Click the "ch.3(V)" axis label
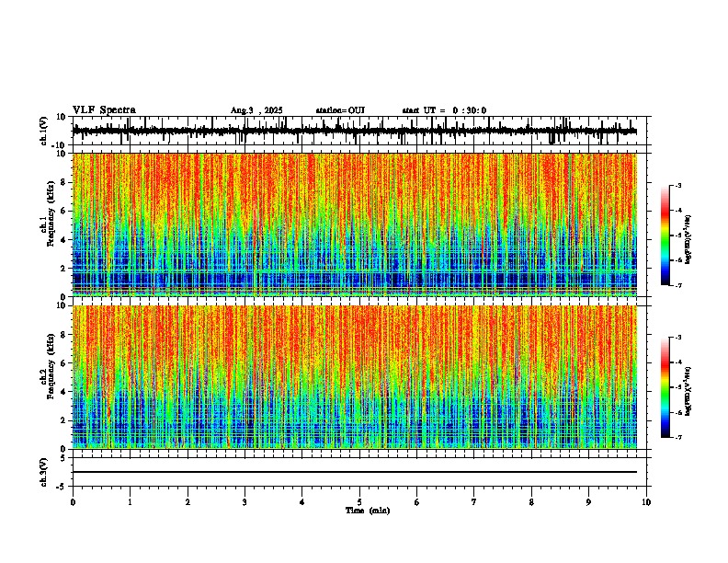Screen dimensions: 728x563 (x=44, y=472)
